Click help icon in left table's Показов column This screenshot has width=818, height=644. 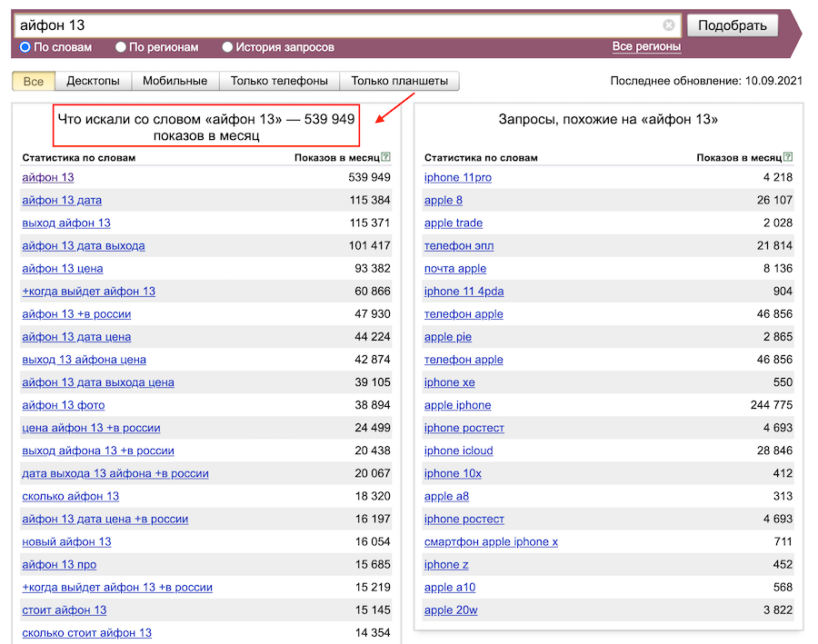(386, 157)
